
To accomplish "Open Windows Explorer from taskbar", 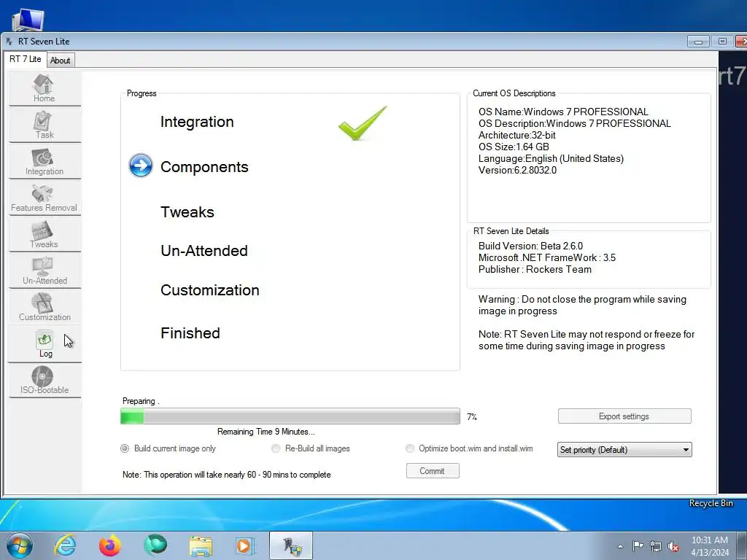I will pos(201,546).
